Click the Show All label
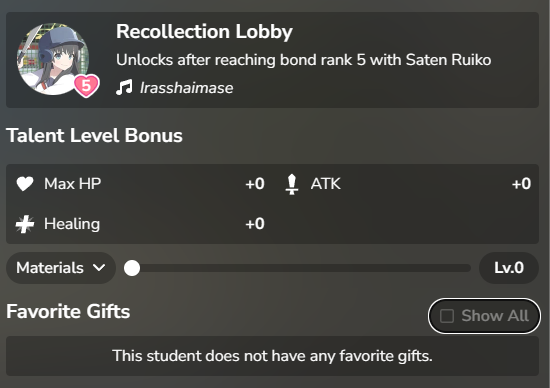The height and width of the screenshot is (388, 550). [495, 316]
